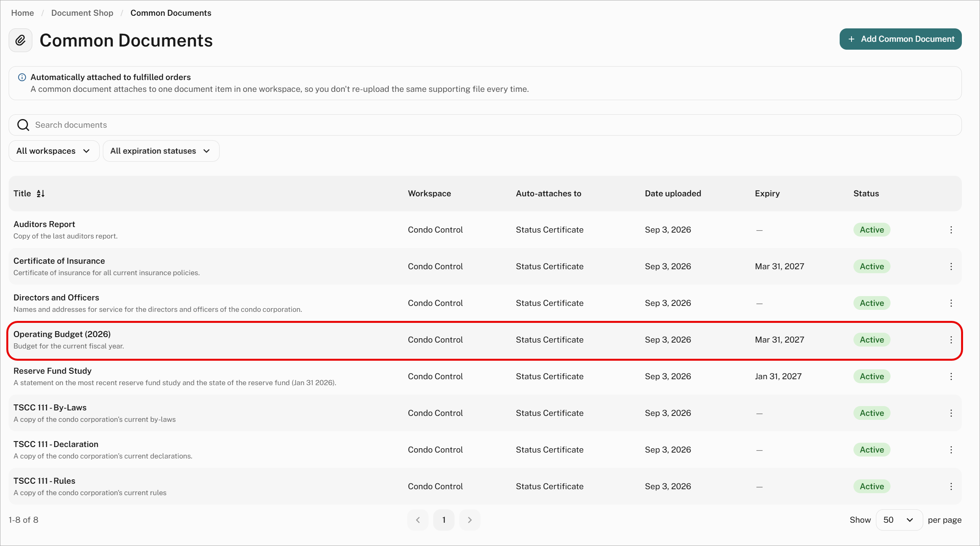Screen dimensions: 980x546
Task: Open actions menu for TSCC 111 - Rules row
Action: coord(951,486)
